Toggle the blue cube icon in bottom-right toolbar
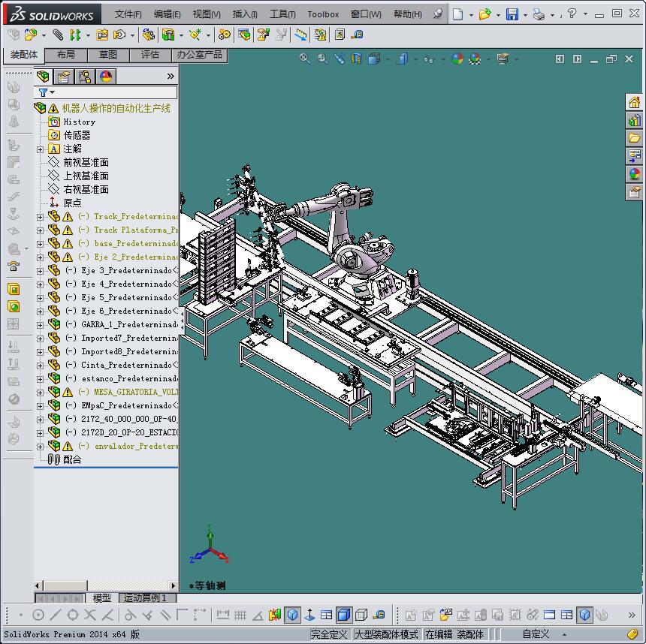This screenshot has width=646, height=644. coord(584,615)
